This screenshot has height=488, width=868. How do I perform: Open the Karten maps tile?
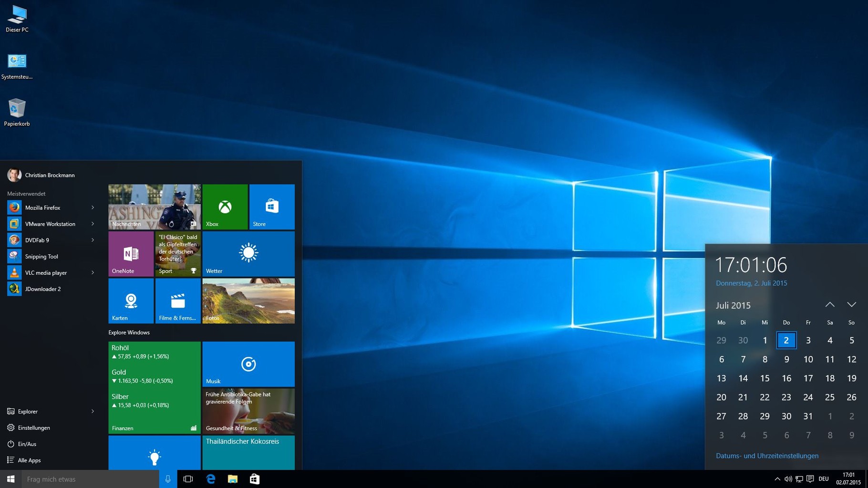tap(131, 301)
